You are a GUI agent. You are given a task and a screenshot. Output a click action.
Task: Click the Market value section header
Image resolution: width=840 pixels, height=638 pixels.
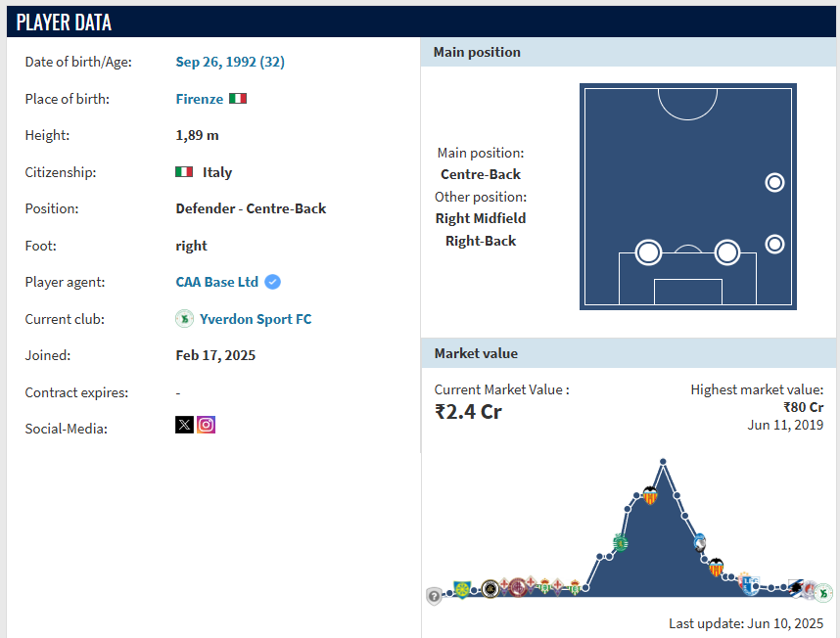point(628,353)
